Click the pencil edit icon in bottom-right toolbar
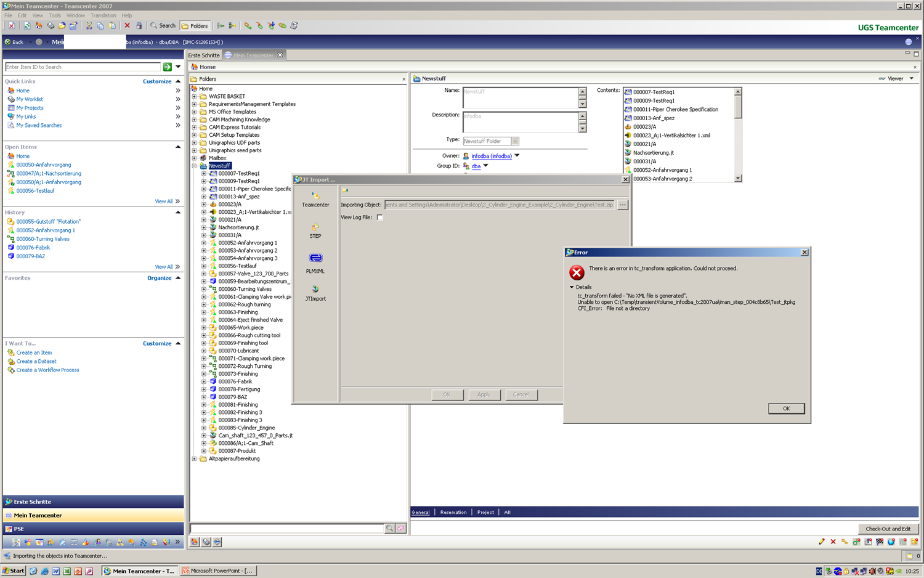 coord(822,542)
